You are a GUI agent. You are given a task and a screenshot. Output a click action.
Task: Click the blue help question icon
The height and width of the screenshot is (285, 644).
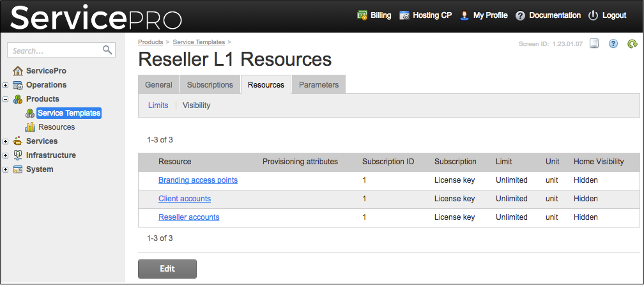(x=613, y=44)
